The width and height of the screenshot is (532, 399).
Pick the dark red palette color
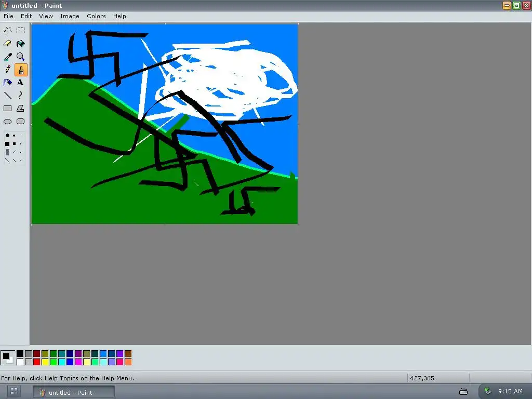tap(37, 353)
